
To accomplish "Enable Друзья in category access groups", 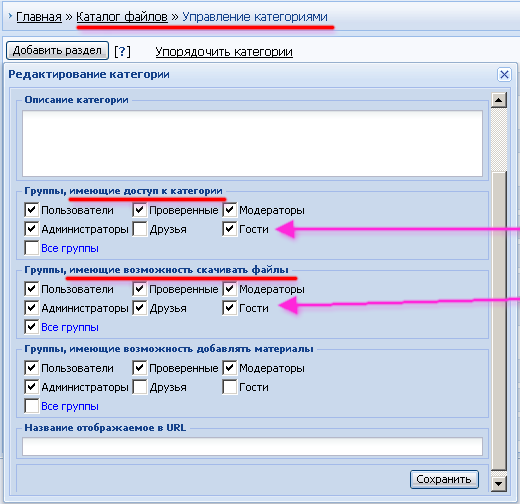I will coord(140,229).
